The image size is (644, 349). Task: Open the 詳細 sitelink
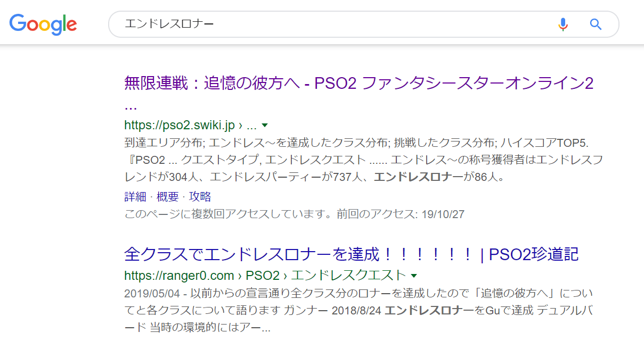pyautogui.click(x=135, y=197)
